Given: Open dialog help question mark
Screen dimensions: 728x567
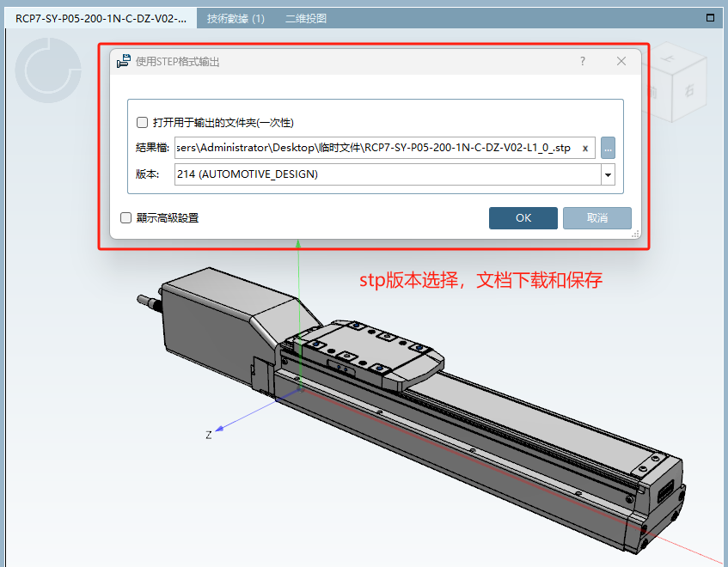Looking at the screenshot, I should click(583, 61).
